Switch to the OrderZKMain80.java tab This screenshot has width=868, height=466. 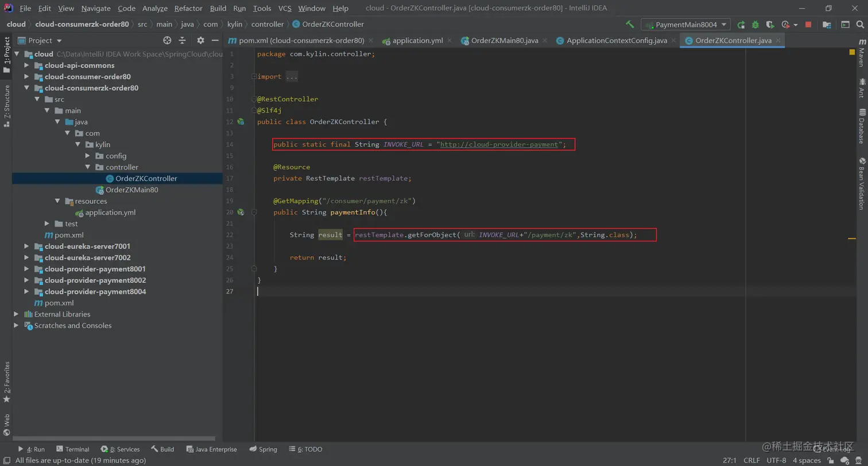click(x=504, y=41)
